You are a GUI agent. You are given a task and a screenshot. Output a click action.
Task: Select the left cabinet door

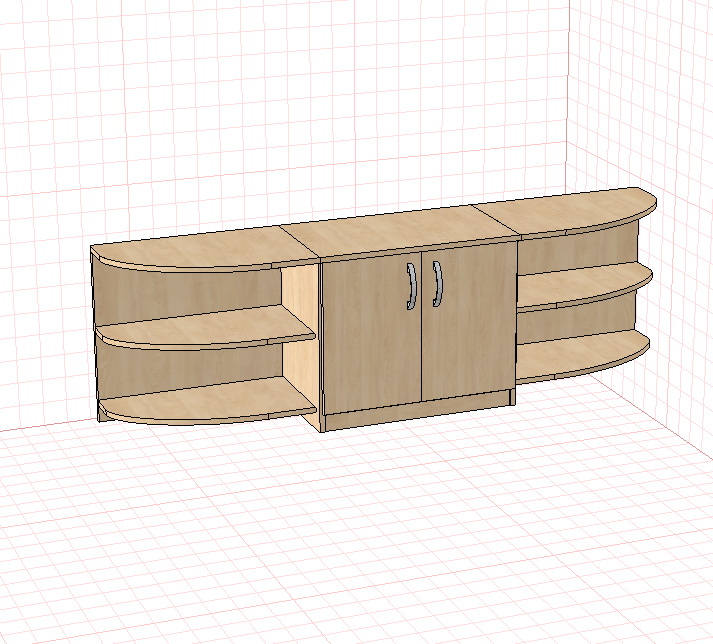tap(372, 332)
